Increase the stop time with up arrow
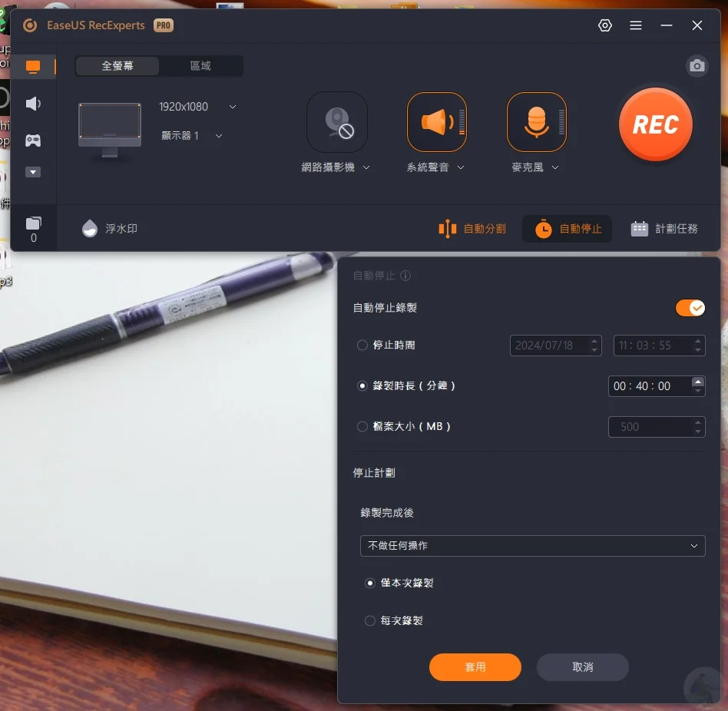Screen dimensions: 728x711 coord(698,341)
